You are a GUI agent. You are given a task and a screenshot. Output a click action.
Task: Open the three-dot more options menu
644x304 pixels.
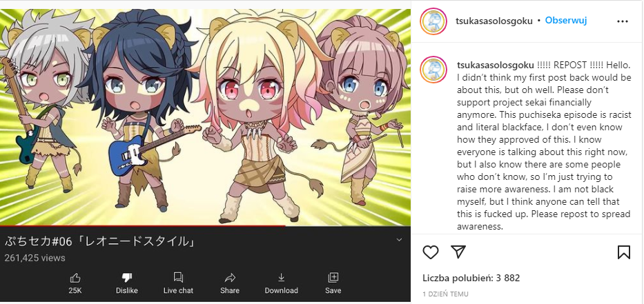623,21
